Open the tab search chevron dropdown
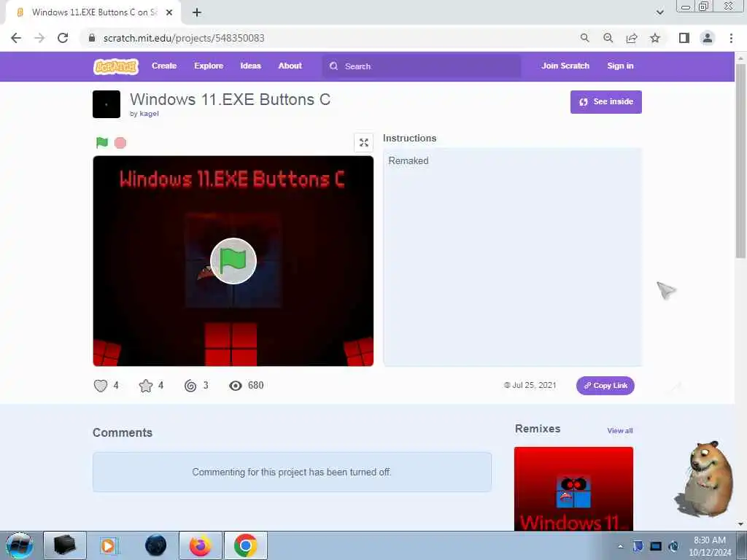747x560 pixels. [659, 12]
